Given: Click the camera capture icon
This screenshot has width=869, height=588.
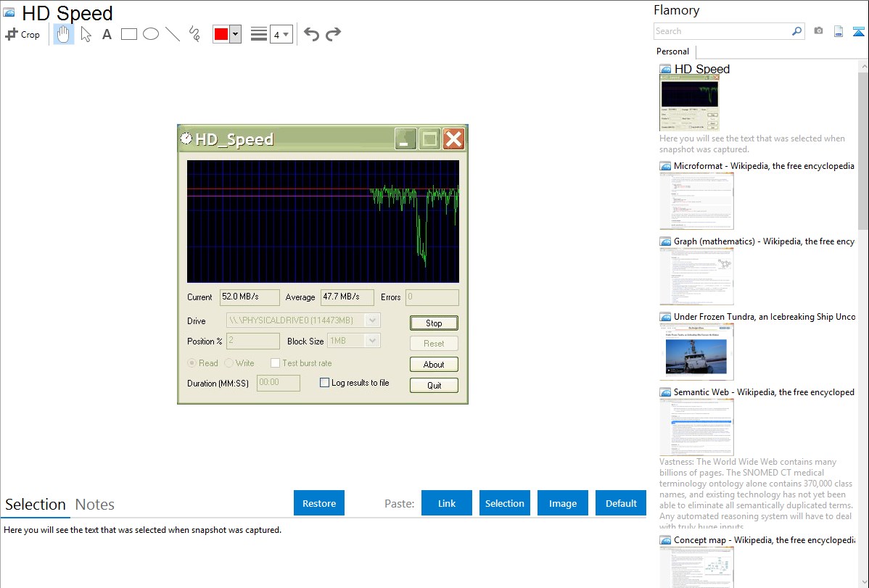Looking at the screenshot, I should [x=818, y=31].
